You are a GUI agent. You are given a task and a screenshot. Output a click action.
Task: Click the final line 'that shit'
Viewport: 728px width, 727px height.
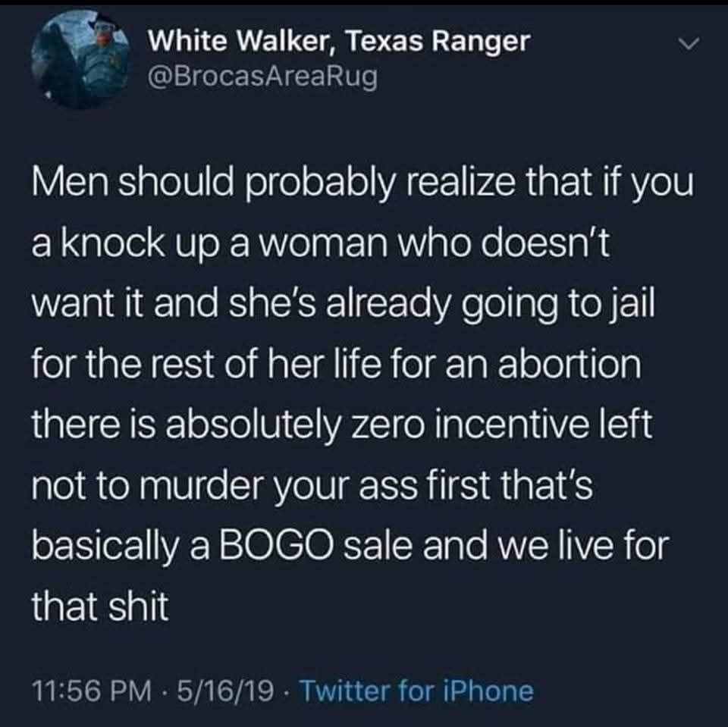click(x=100, y=606)
